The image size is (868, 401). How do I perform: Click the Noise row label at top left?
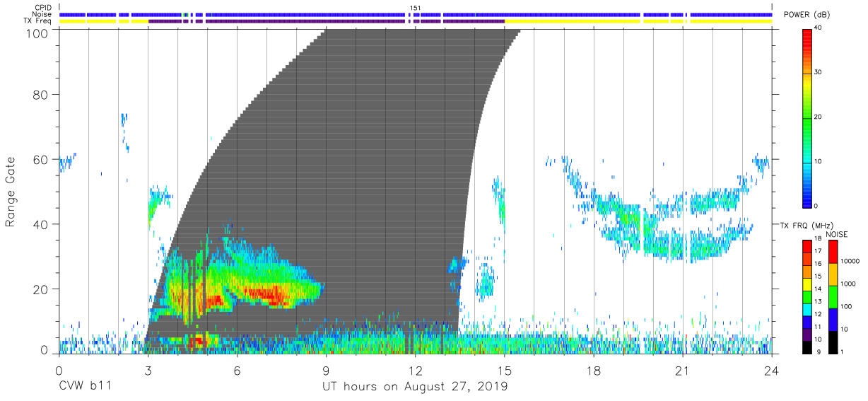pyautogui.click(x=41, y=14)
